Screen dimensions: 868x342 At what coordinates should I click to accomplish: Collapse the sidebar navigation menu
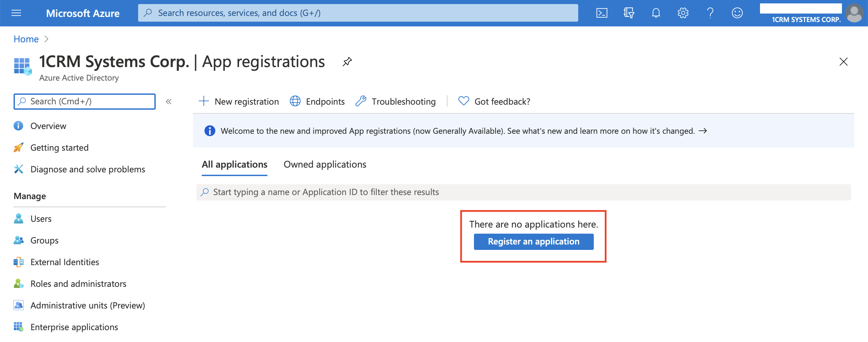[169, 102]
